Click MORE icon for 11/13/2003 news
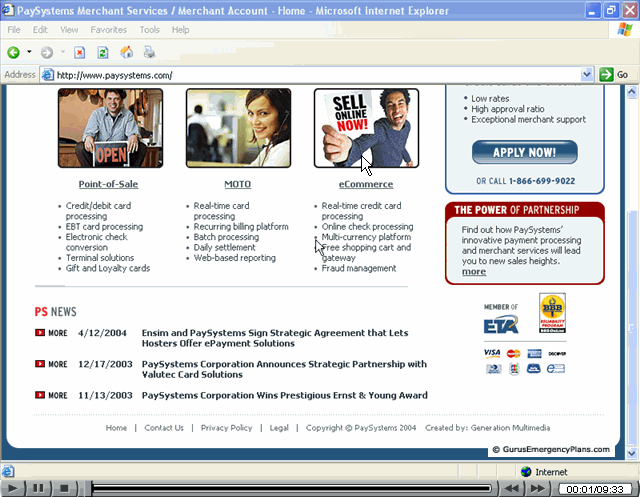The image size is (640, 497). click(x=40, y=395)
